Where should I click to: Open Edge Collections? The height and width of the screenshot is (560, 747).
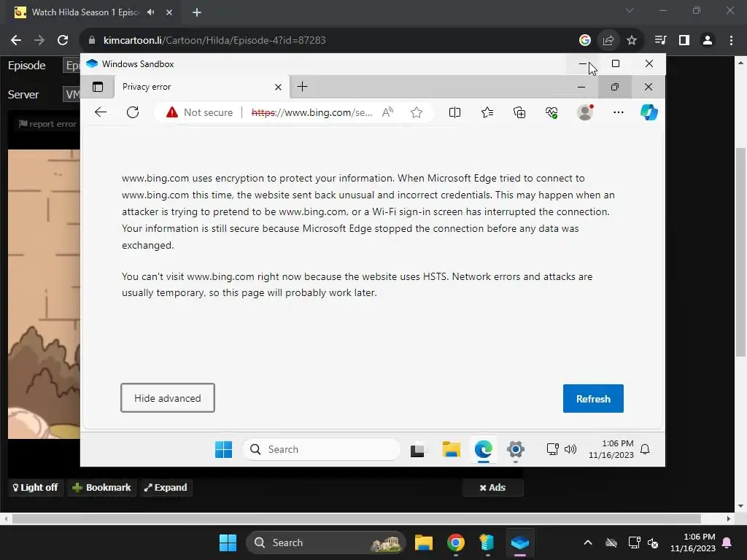pyautogui.click(x=519, y=112)
